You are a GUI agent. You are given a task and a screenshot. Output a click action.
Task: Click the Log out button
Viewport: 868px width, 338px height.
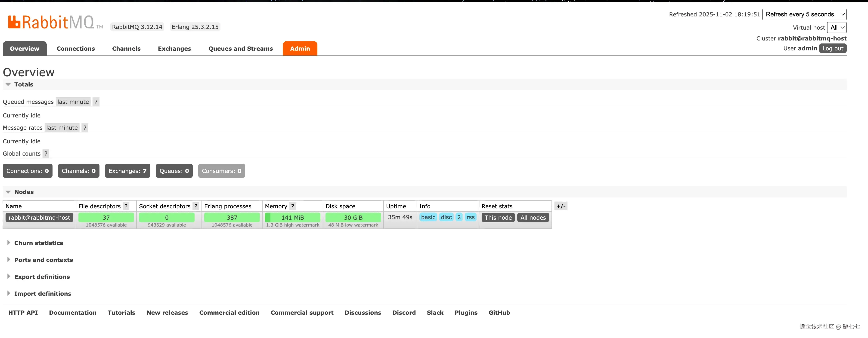[x=833, y=49]
